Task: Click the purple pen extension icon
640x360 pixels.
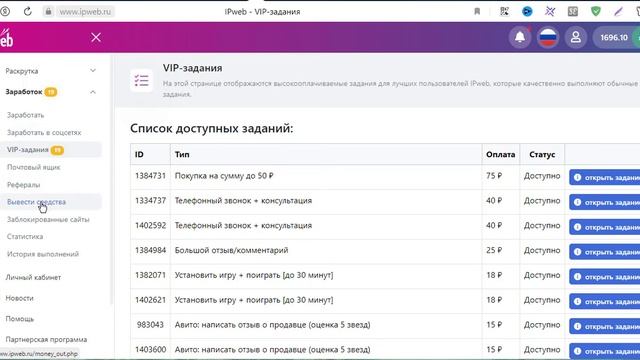Action: click(618, 11)
